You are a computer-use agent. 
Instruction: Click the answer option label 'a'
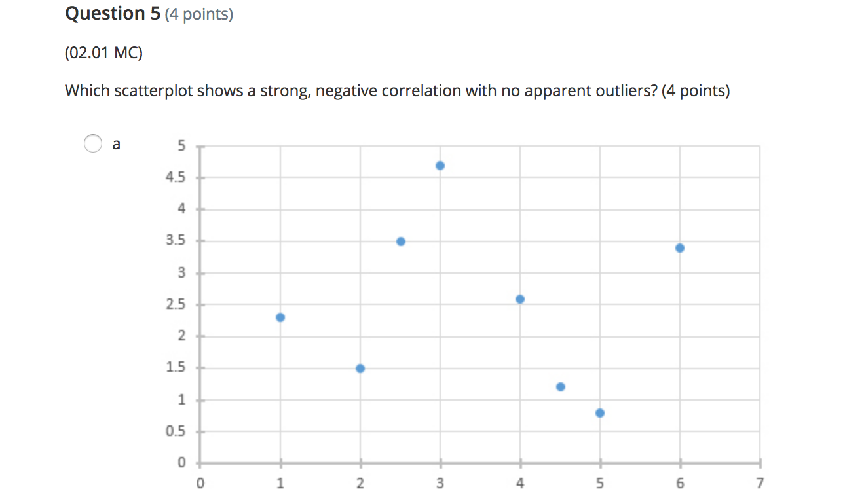click(116, 143)
